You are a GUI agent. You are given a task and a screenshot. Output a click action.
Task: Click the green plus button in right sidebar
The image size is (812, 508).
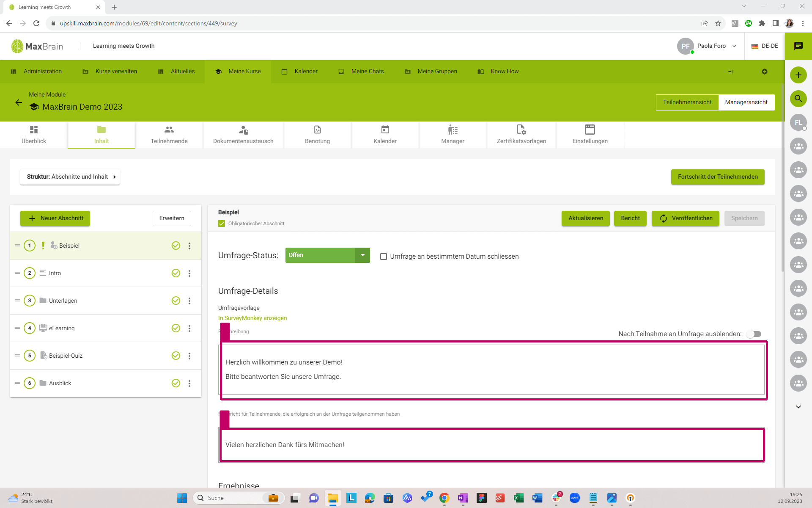798,75
